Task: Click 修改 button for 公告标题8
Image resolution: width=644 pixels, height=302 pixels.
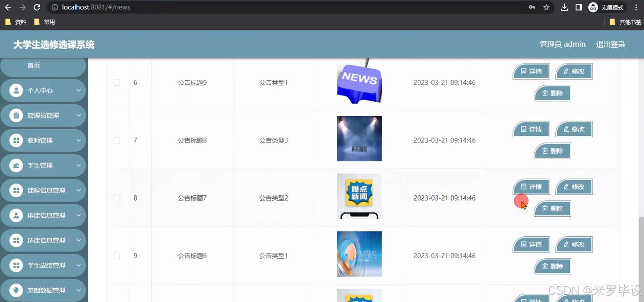Action: (x=574, y=129)
